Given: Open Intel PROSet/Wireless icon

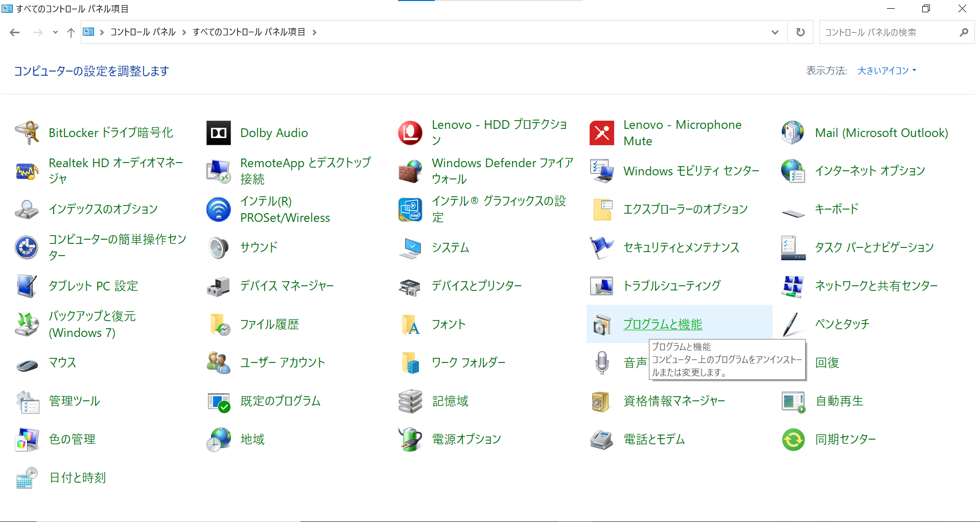Looking at the screenshot, I should [219, 210].
